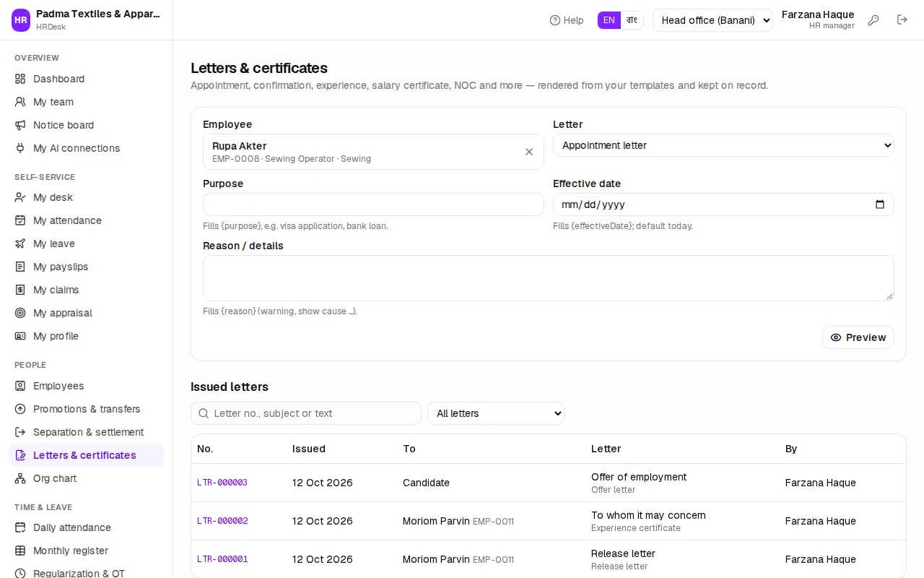The image size is (924, 578).
Task: Open letter LTR-000002
Action: pos(222,521)
